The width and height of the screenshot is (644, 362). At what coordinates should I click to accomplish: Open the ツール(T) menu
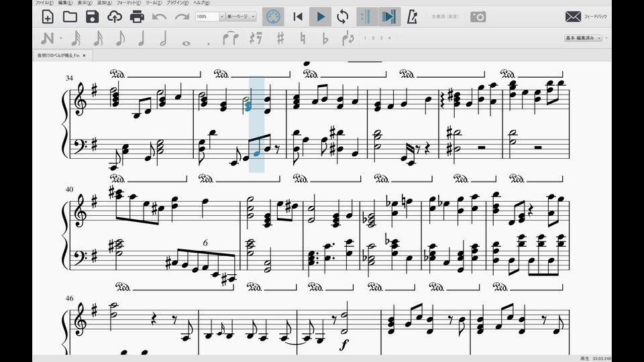point(154,3)
